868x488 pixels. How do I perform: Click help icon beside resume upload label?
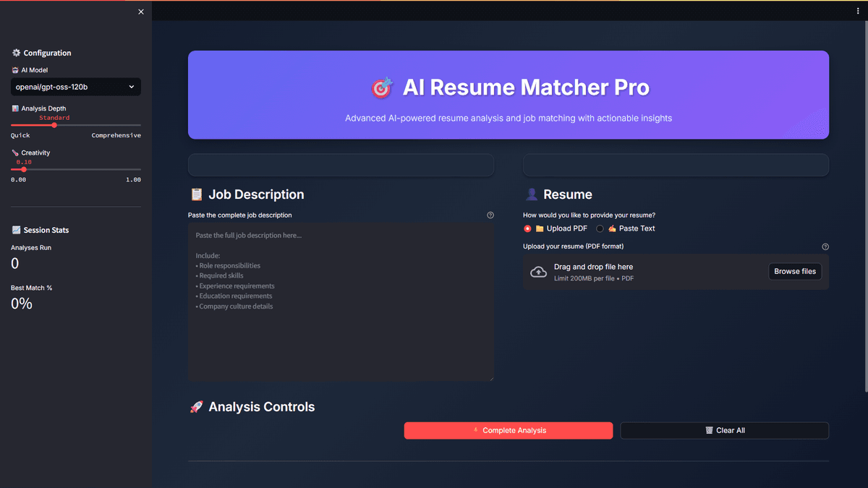coord(825,247)
